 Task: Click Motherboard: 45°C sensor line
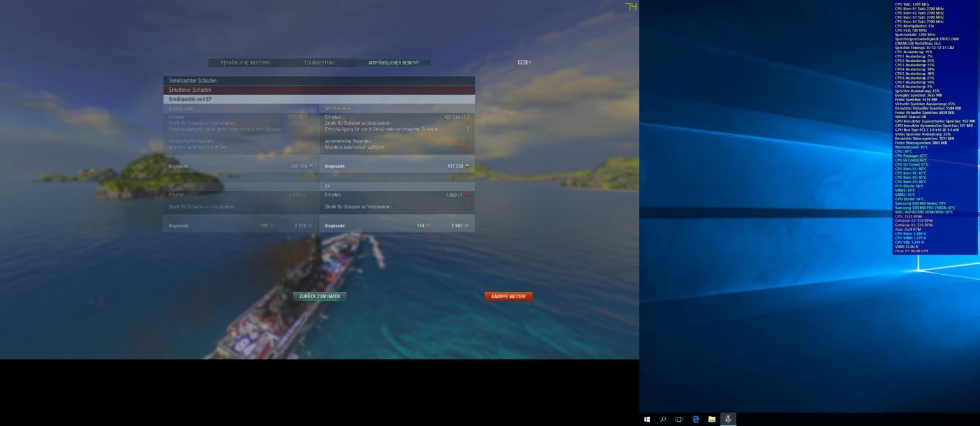point(911,148)
